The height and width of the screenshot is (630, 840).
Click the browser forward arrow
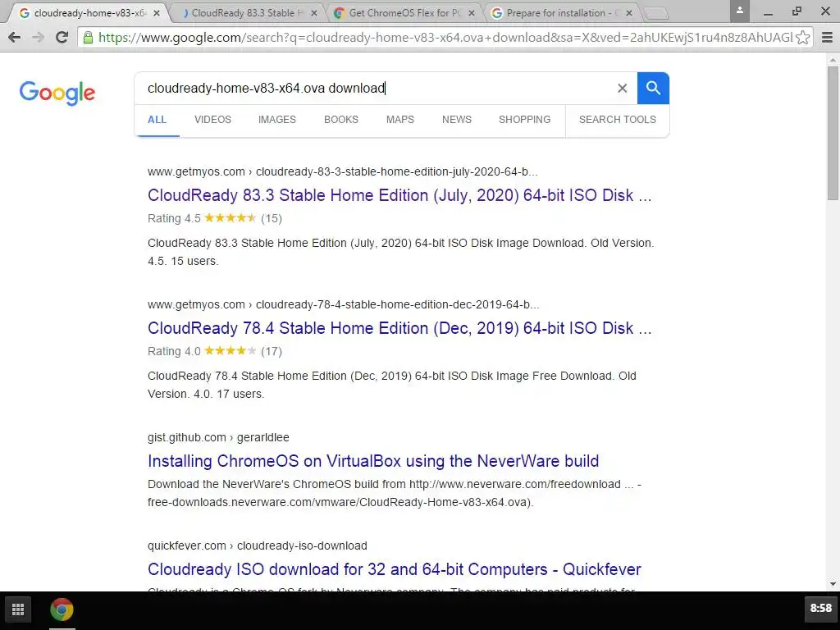coord(38,37)
